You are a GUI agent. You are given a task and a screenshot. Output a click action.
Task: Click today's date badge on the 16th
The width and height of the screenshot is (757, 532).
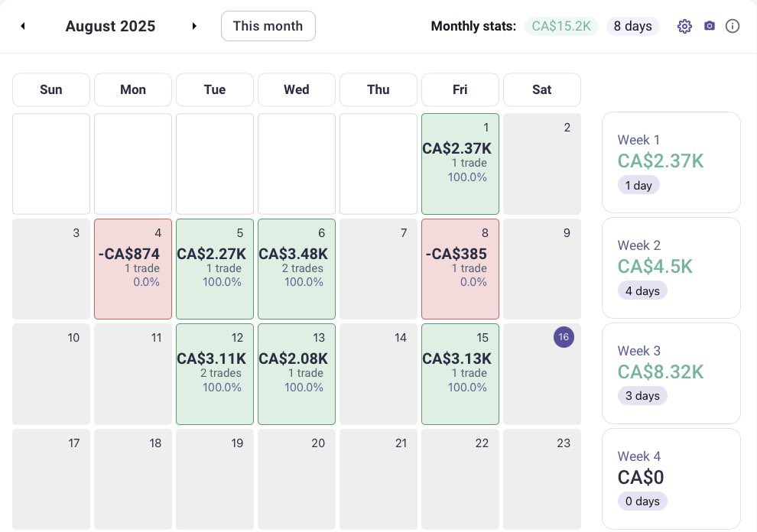pyautogui.click(x=564, y=336)
